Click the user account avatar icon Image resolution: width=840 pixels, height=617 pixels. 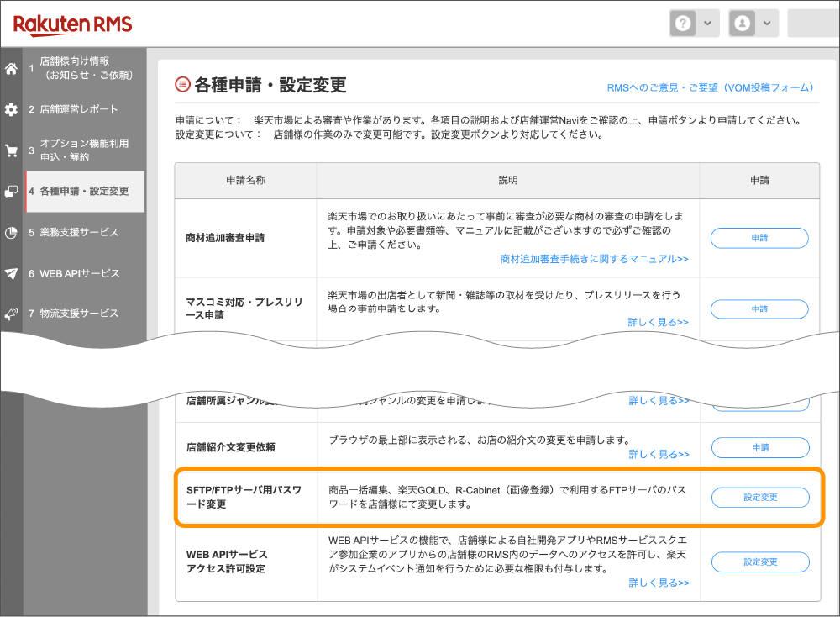tap(742, 24)
